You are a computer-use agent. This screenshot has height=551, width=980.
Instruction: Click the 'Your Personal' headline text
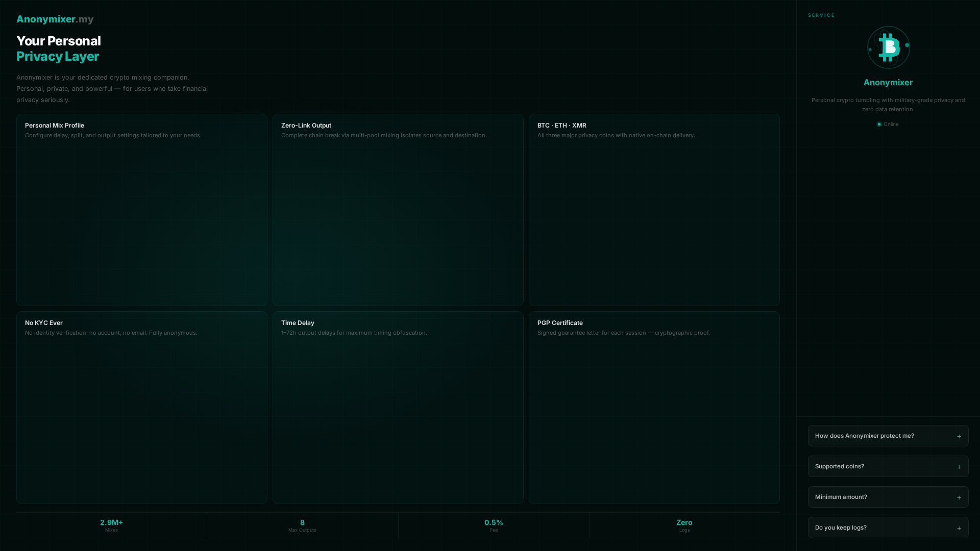pos(59,41)
